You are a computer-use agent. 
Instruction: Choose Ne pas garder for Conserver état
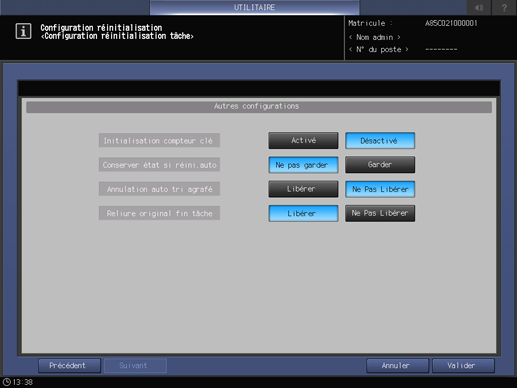click(x=303, y=165)
